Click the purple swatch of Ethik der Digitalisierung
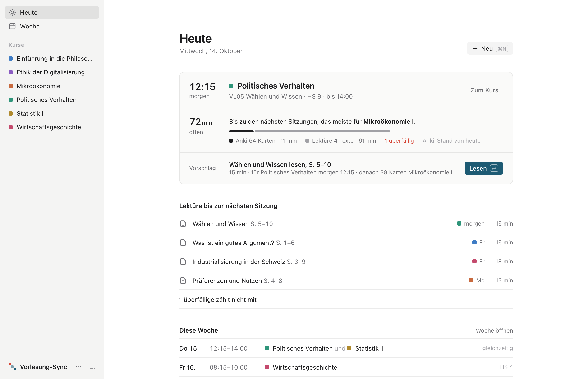Viewport: 588px width, 379px height. pos(11,72)
